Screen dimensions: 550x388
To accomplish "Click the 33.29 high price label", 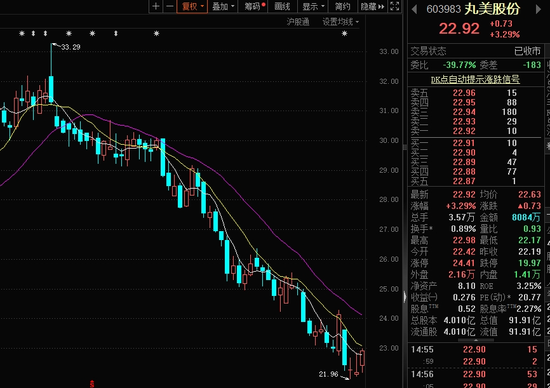I will [71, 47].
